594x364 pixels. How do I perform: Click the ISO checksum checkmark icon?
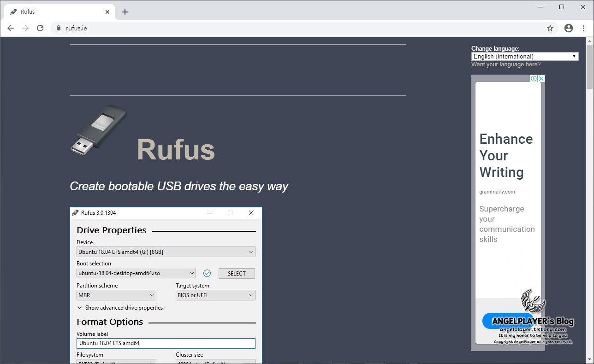click(x=207, y=273)
